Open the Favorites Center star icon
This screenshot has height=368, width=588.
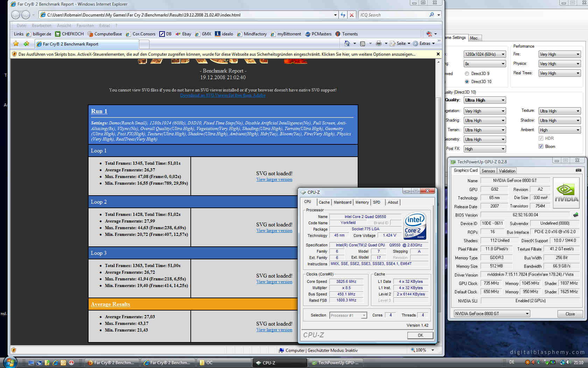click(x=16, y=44)
